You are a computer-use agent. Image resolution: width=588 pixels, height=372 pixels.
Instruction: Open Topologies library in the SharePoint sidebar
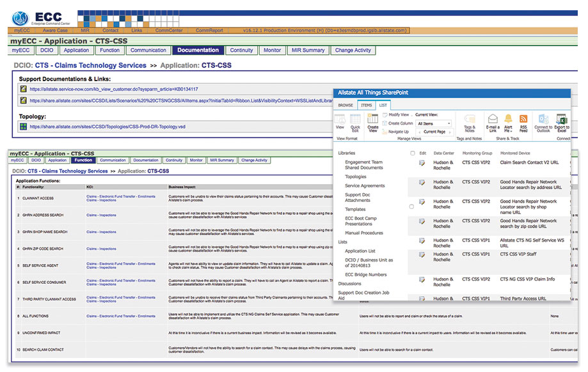tap(356, 177)
